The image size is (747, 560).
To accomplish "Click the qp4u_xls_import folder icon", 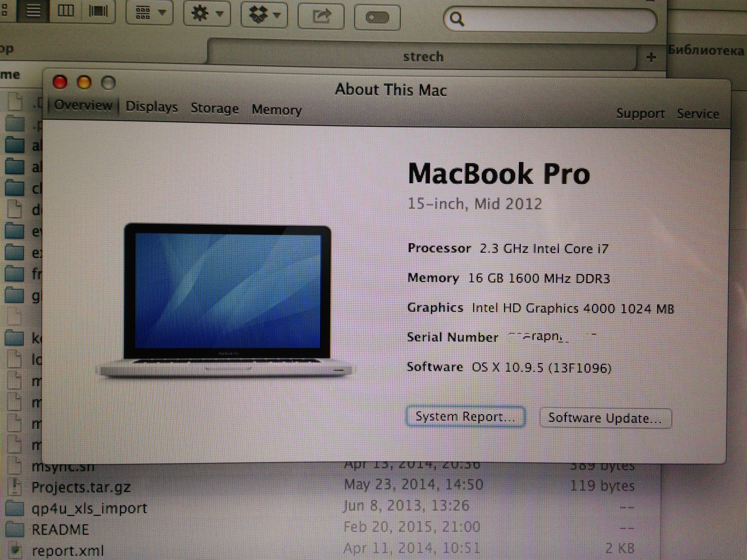I will coord(15,509).
